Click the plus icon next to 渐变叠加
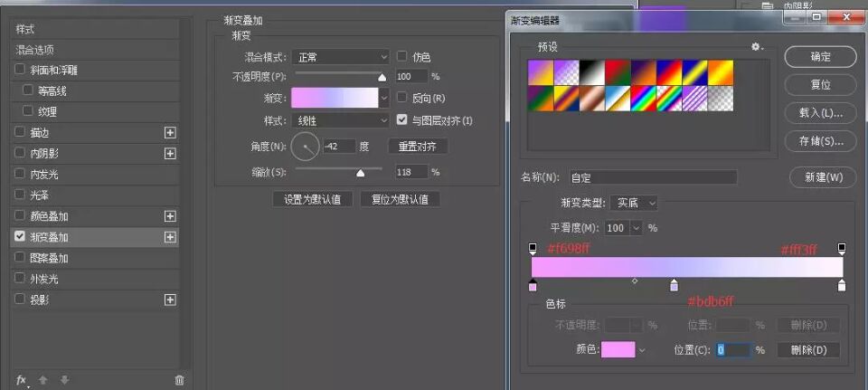This screenshot has height=390, width=868. tap(170, 237)
